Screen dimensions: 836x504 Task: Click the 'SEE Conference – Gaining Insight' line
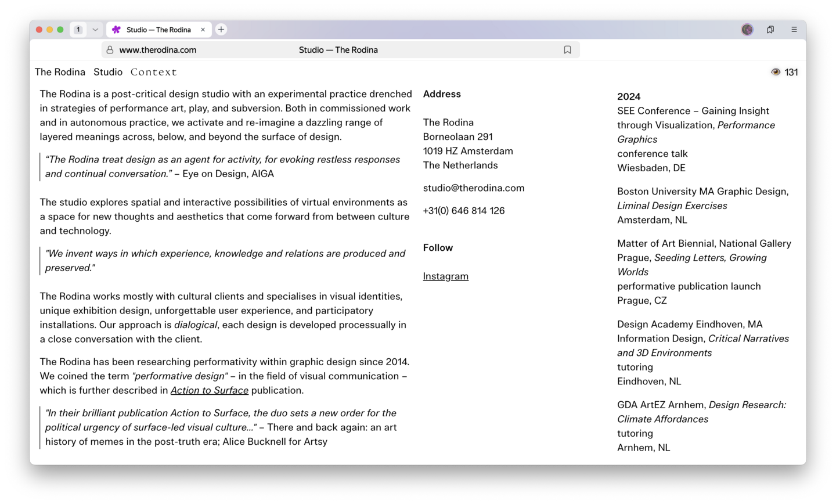point(693,111)
